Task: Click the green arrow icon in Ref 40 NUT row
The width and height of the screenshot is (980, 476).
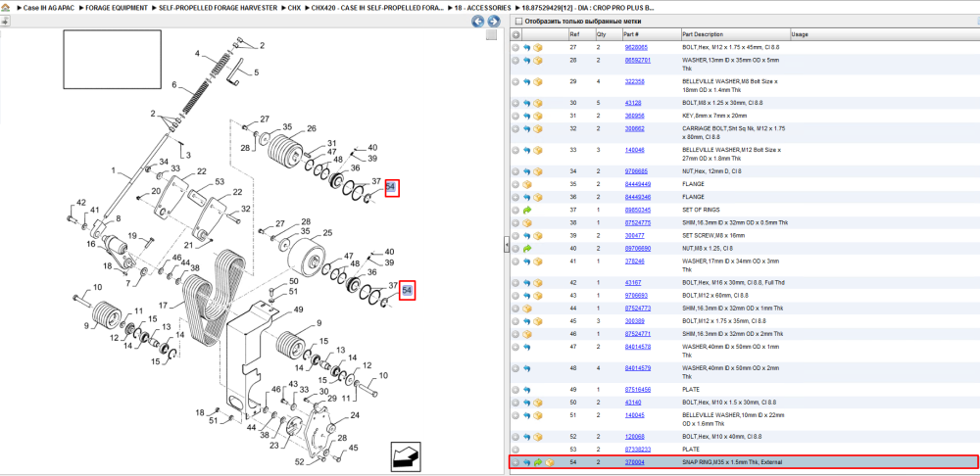Action: [x=527, y=249]
